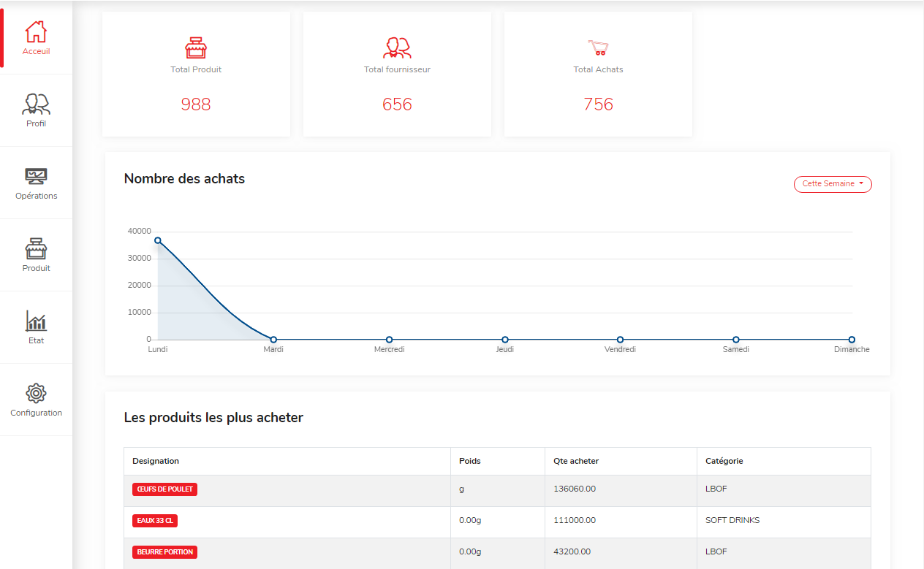Open the Produit shop icon in sidebar

pyautogui.click(x=36, y=248)
